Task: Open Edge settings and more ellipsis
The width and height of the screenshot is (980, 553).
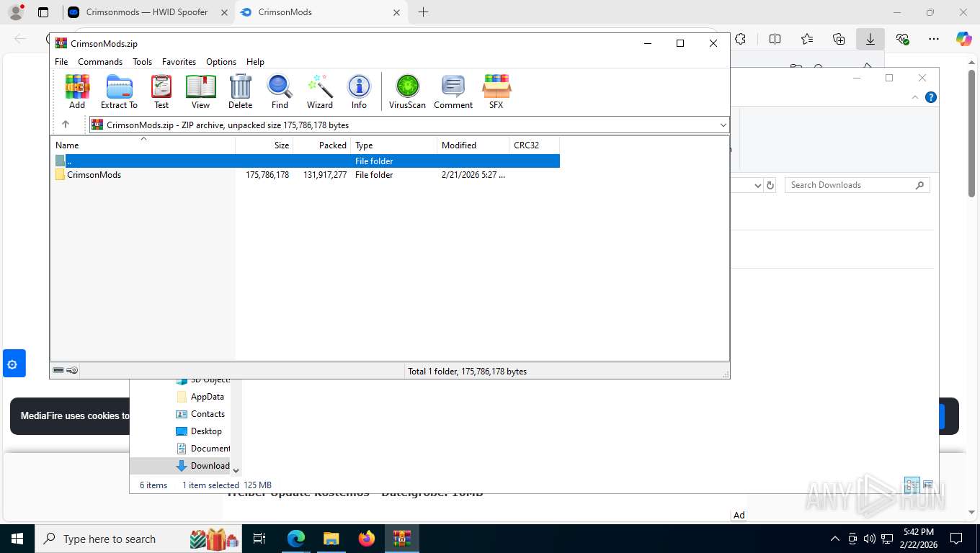Action: point(934,39)
